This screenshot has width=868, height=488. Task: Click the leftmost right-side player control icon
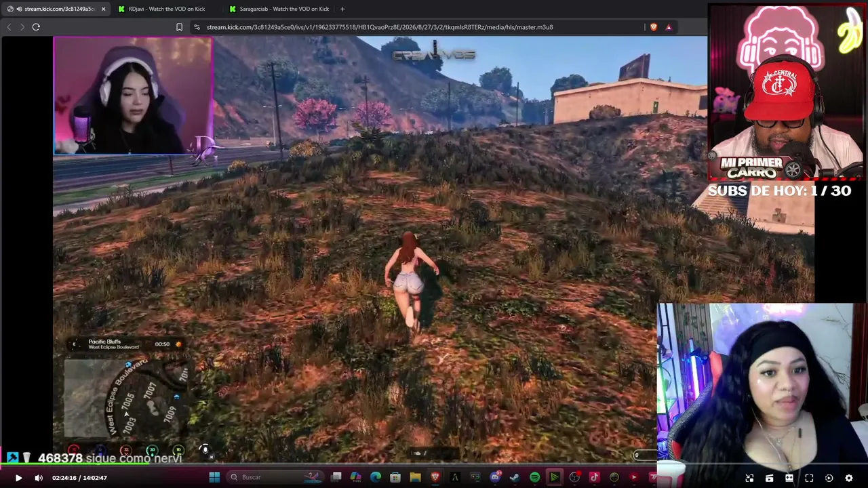pos(749,478)
